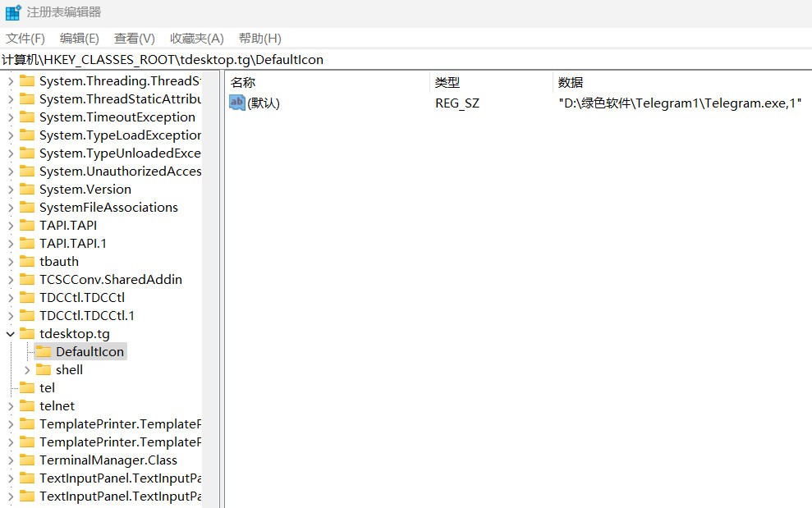Select the TerminalManager.Class key label
The image size is (812, 508).
[108, 460]
